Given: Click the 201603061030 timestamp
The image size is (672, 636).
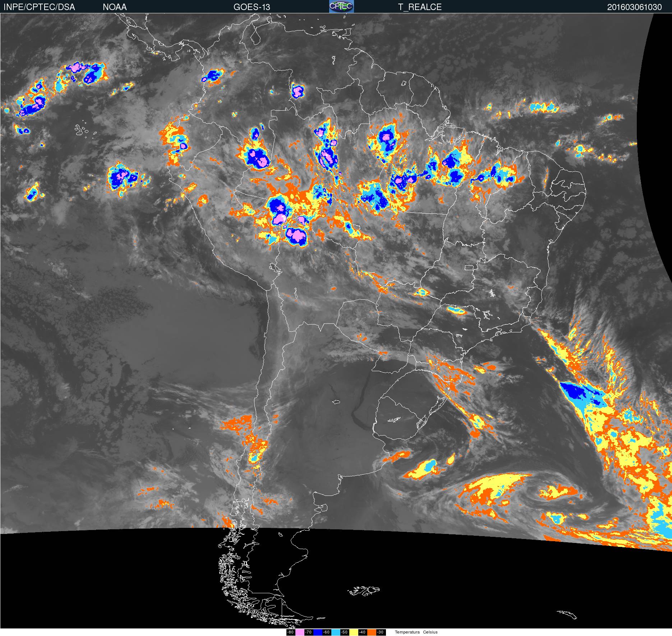Looking at the screenshot, I should pyautogui.click(x=634, y=7).
